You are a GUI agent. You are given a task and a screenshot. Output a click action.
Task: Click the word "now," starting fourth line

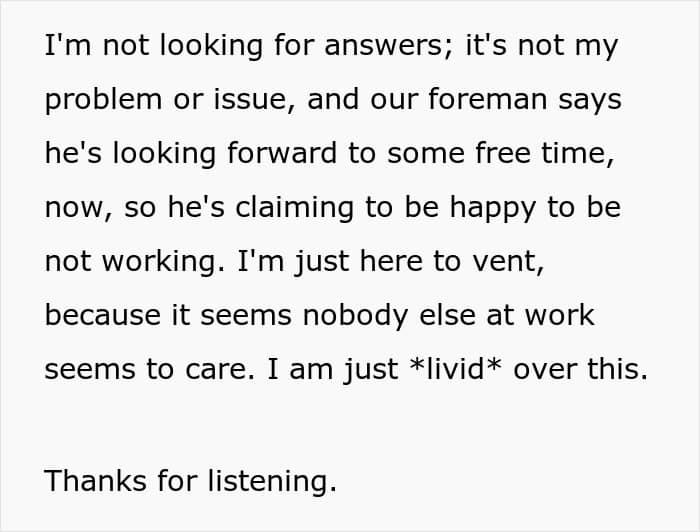pyautogui.click(x=79, y=209)
